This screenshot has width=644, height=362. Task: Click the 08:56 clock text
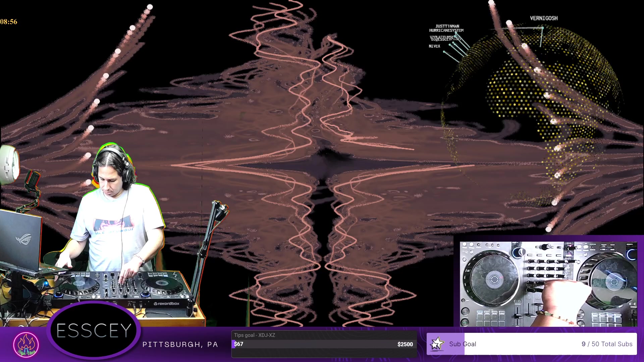point(9,22)
